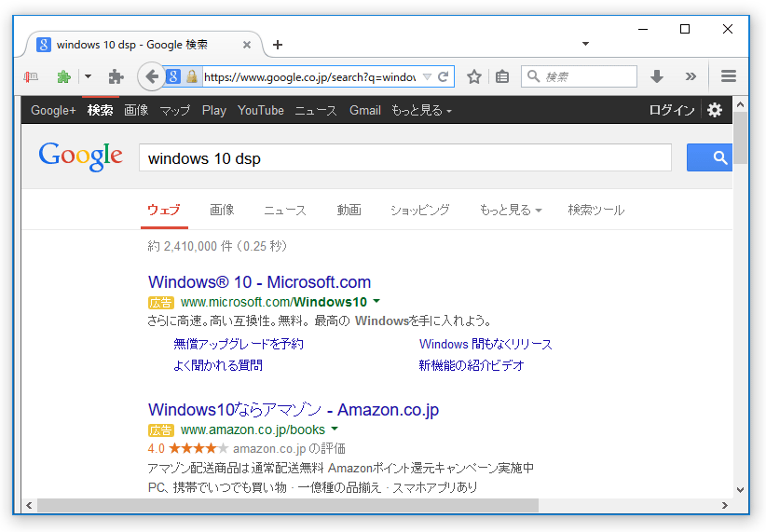
Task: Open the list all tabs dropdown arrow
Action: tap(585, 44)
